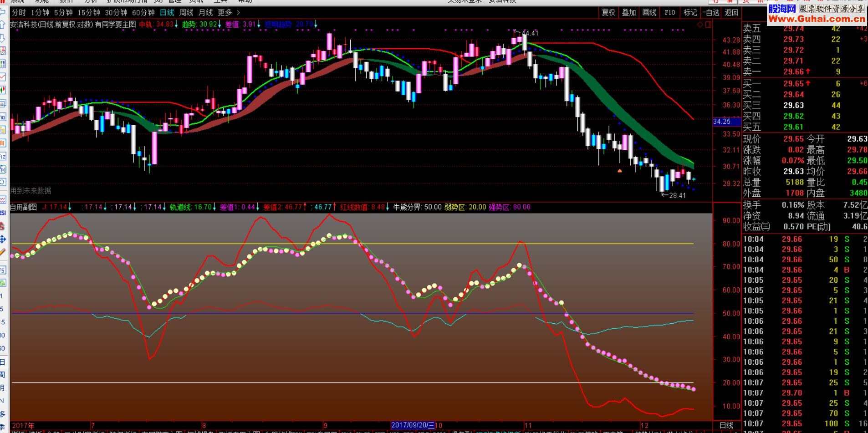868x433 pixels.
Task: Select the 15分钟 period tab
Action: (x=89, y=12)
